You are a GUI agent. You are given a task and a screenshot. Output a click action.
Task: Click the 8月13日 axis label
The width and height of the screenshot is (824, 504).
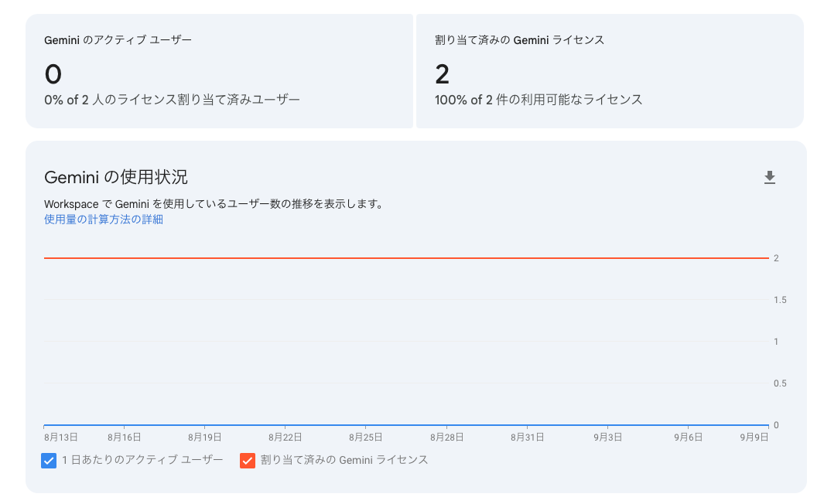click(x=60, y=436)
